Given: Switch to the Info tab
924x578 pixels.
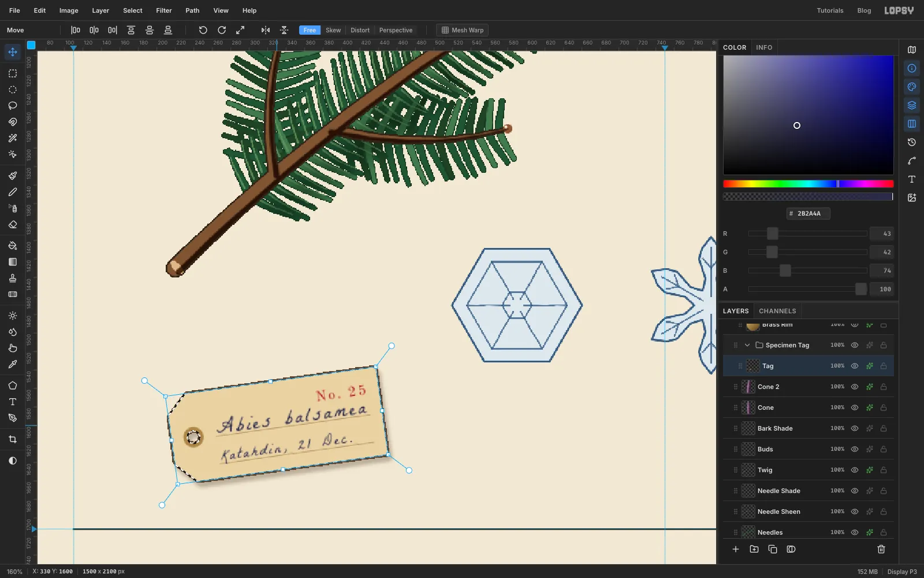Looking at the screenshot, I should [x=764, y=47].
